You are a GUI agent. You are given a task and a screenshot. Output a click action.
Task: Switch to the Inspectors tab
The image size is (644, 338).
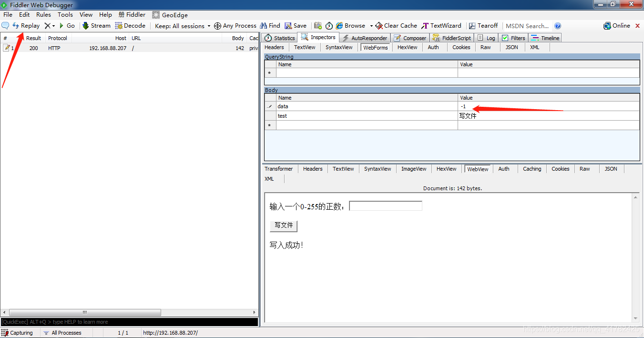point(318,37)
